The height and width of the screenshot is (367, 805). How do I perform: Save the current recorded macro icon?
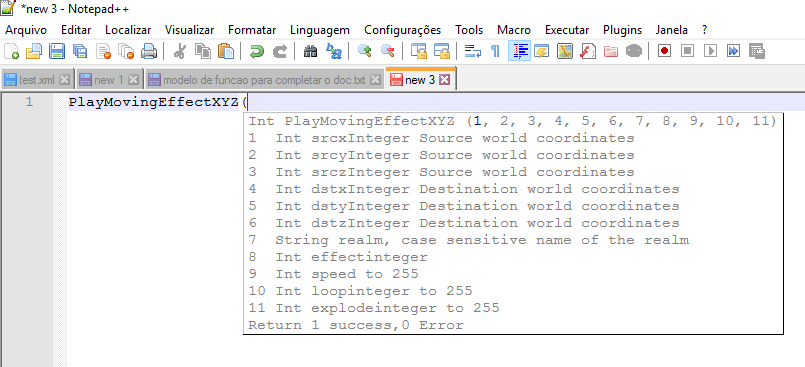[757, 51]
